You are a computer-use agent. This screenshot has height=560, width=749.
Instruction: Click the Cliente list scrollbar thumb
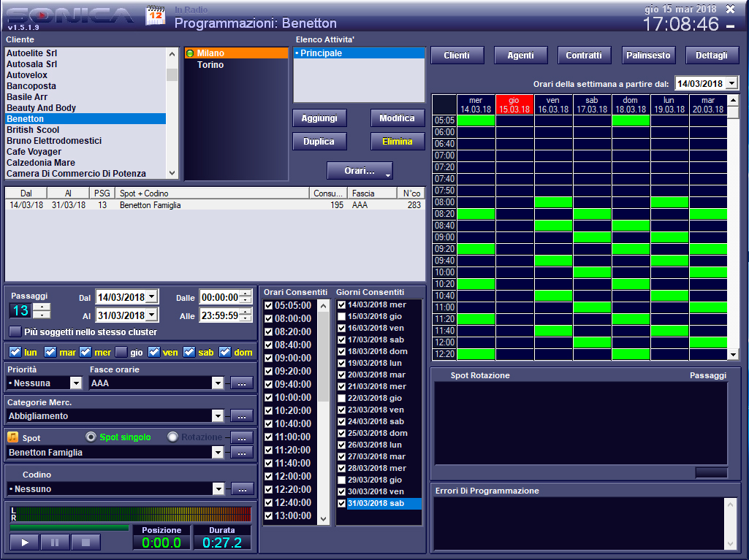pyautogui.click(x=172, y=75)
